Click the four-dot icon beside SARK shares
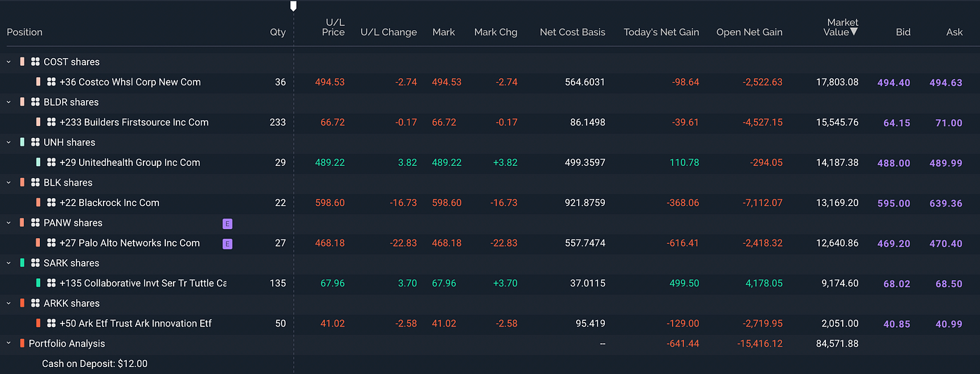 [x=35, y=263]
